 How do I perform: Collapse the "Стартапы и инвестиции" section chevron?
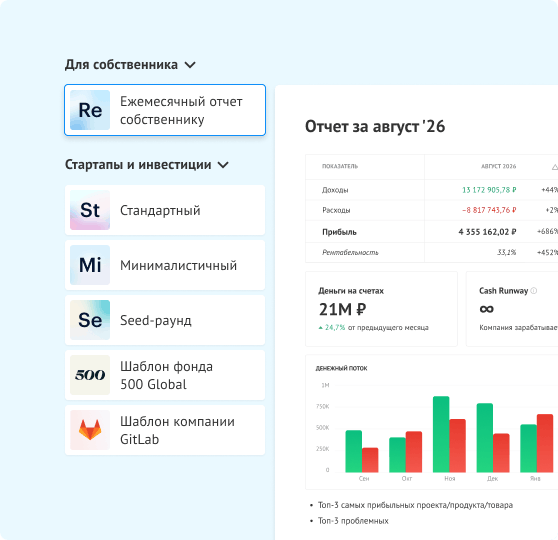coord(223,165)
